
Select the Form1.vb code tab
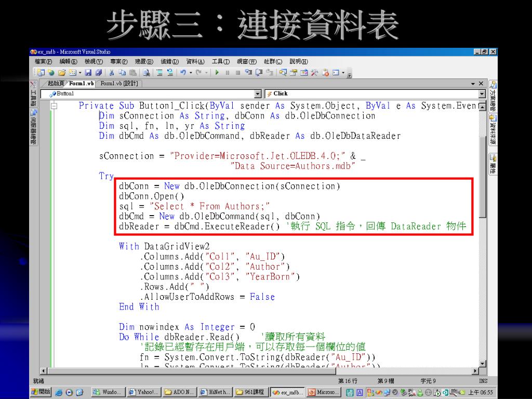(x=82, y=84)
